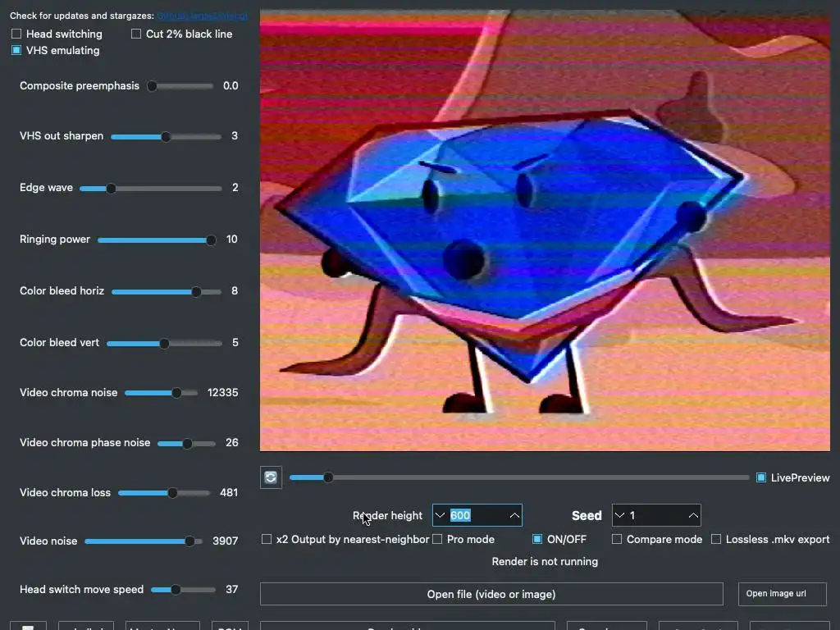Toggle the ON/OFF checkbox
Screen dimensions: 840x630
[537, 539]
